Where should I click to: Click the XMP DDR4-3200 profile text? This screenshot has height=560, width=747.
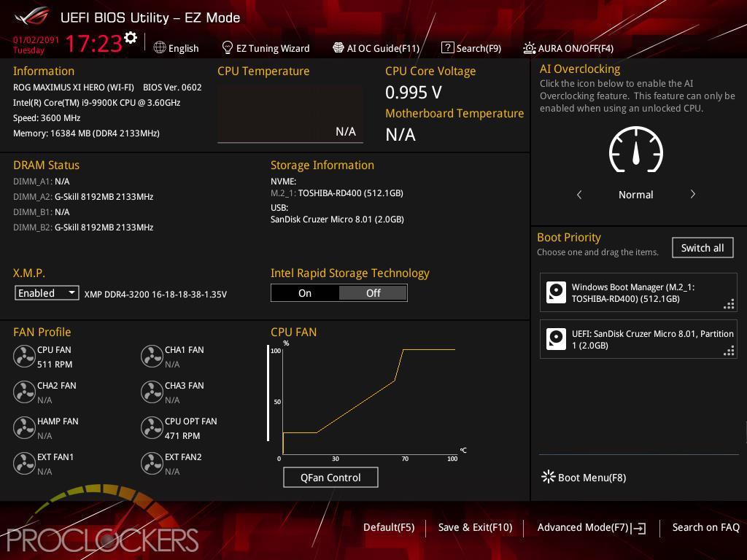coord(155,295)
